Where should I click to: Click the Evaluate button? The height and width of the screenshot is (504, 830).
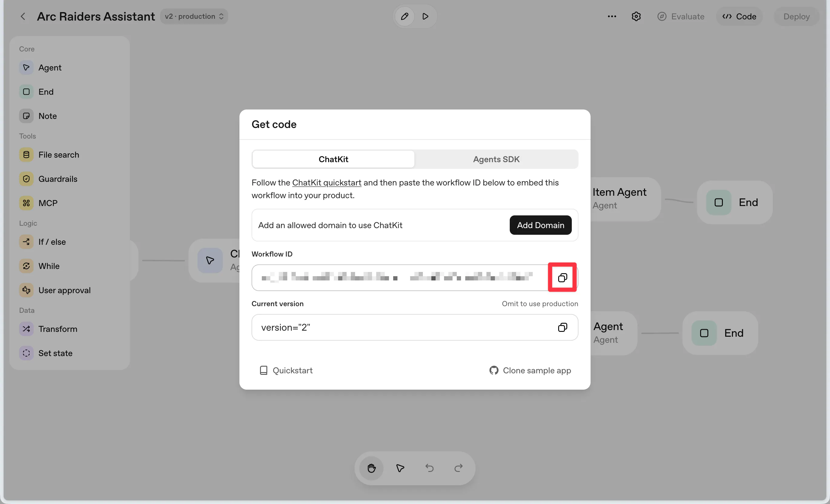(x=681, y=16)
